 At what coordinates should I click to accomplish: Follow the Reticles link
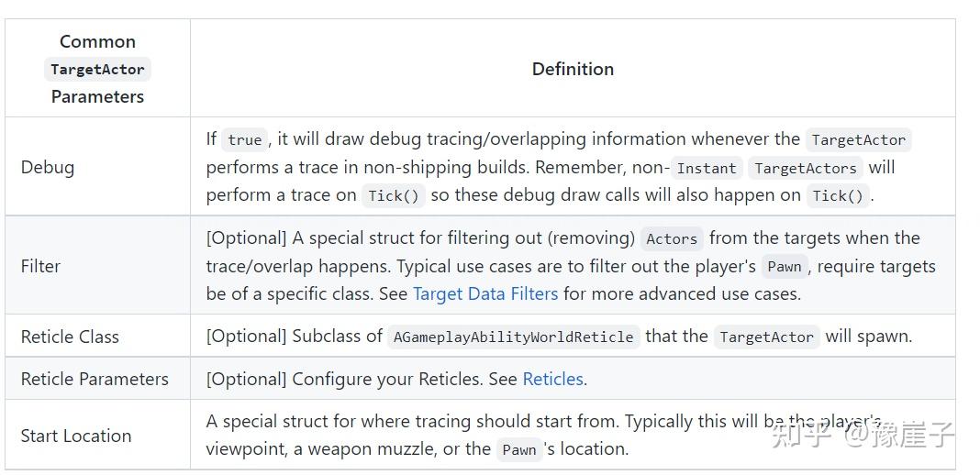[x=552, y=379]
